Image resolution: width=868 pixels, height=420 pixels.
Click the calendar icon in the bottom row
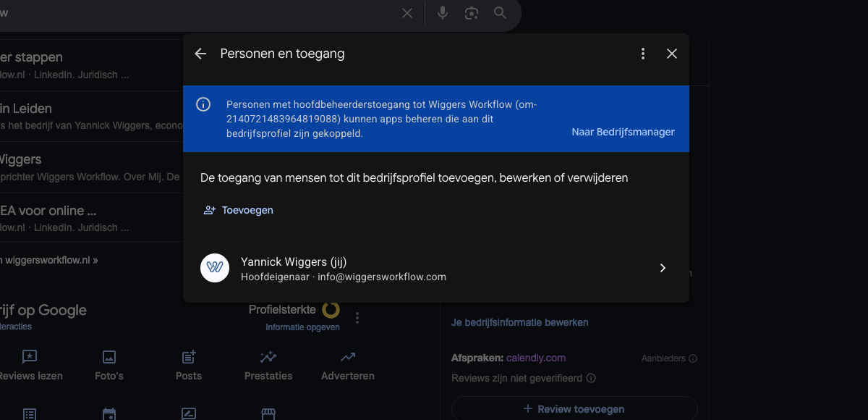(x=109, y=414)
